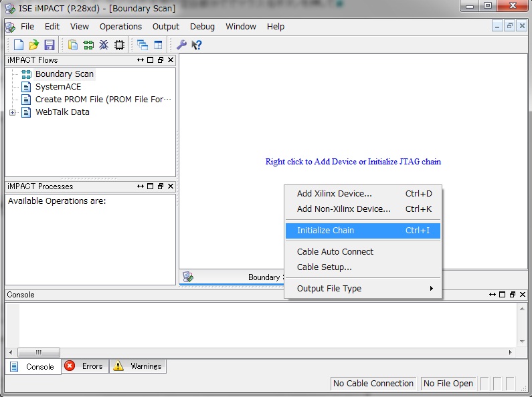Select Boundary Scan in iMPACT Flows
Screen dimensions: 532x397
coord(64,74)
